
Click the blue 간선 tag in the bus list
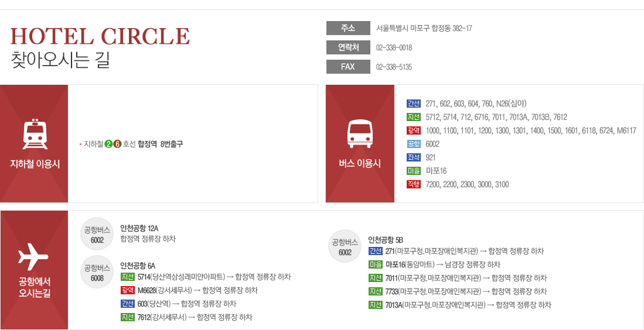(x=414, y=104)
